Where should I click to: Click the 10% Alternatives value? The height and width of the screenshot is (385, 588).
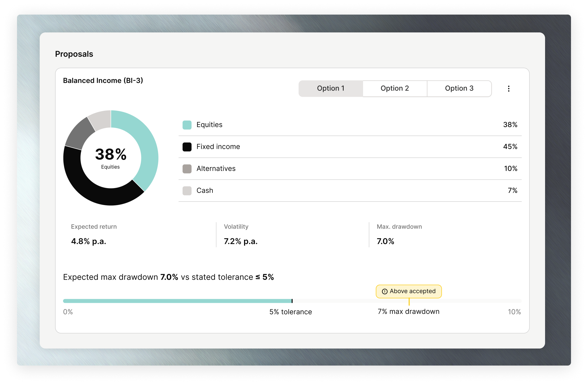(x=511, y=168)
